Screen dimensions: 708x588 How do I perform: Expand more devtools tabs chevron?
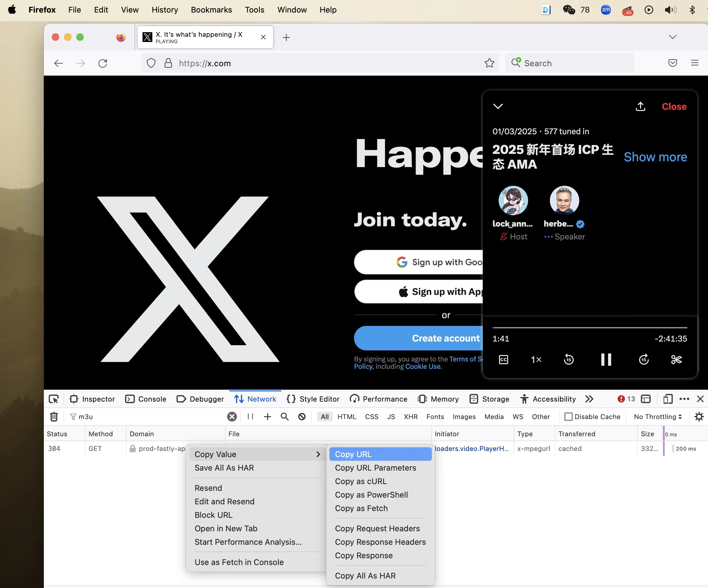(589, 399)
